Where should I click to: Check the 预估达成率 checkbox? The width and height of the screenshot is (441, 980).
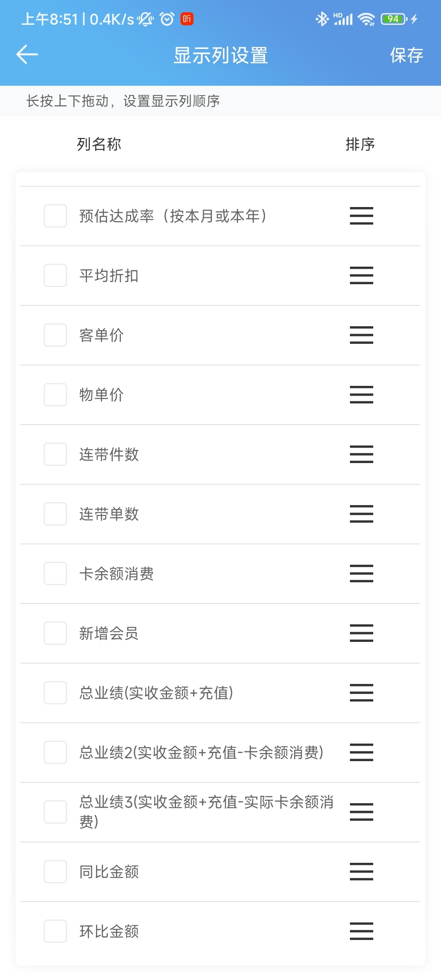click(55, 216)
